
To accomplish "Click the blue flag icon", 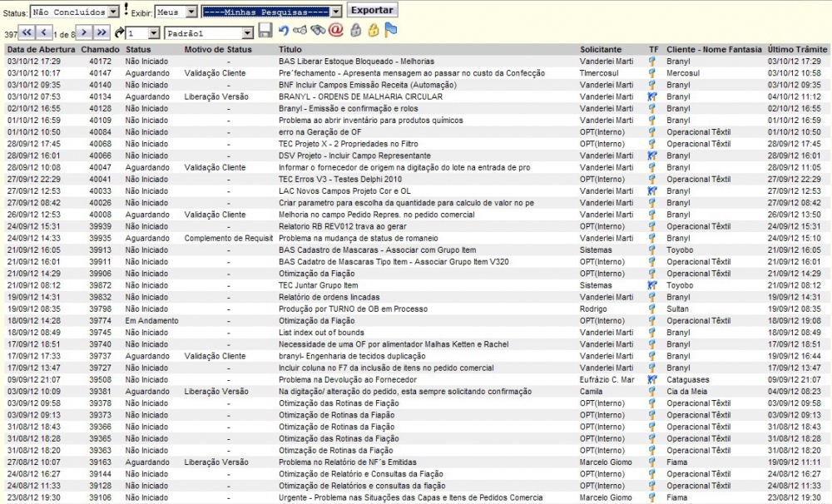I will click(x=391, y=32).
